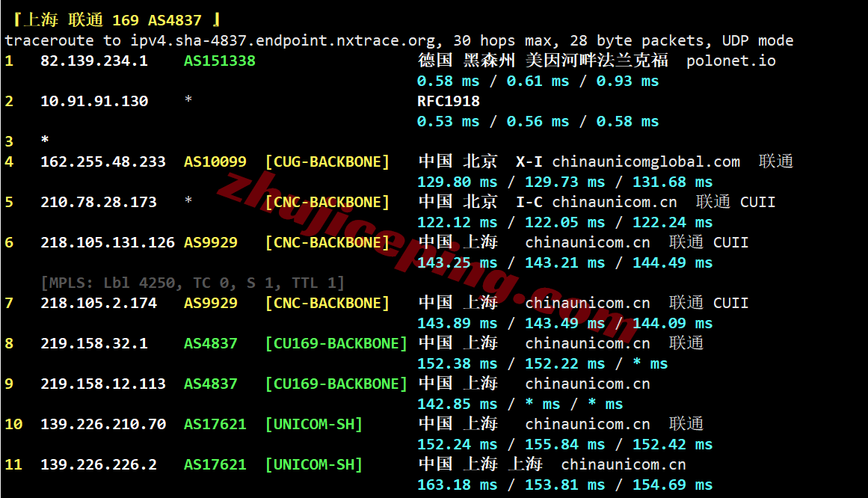Click the MPLS Lbl 4250 info line
The height and width of the screenshot is (498, 868).
pyautogui.click(x=193, y=283)
